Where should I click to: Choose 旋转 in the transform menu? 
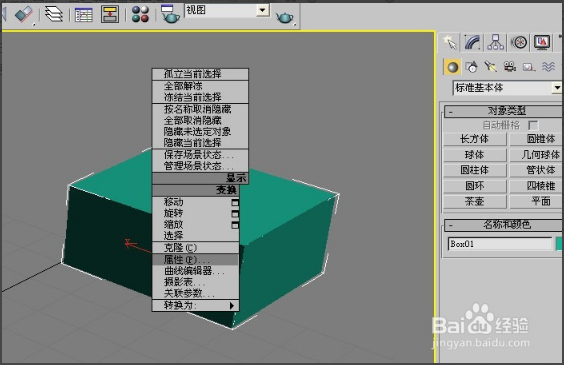click(196, 213)
